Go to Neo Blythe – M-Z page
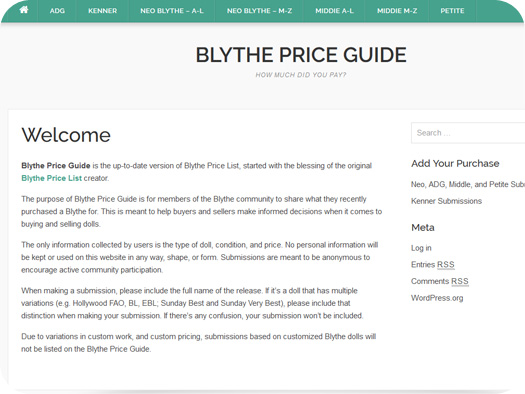 click(x=259, y=11)
